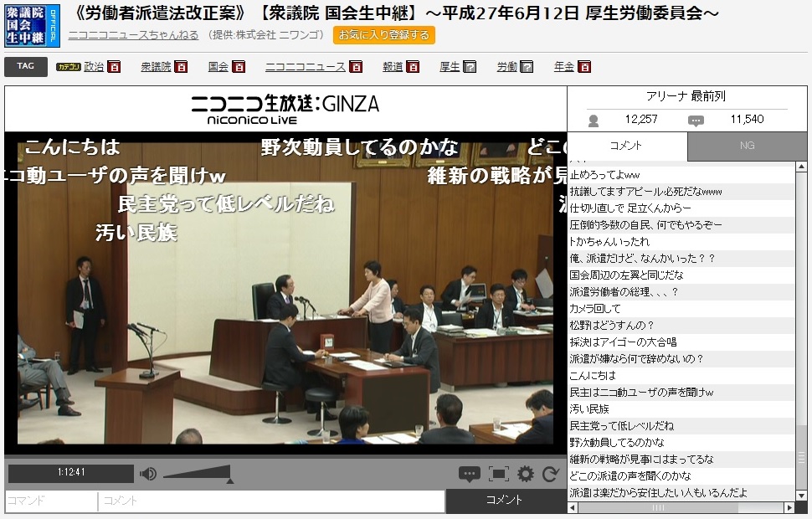Select comment 民主党って低レベルだね in list
Screen dimensions: 812x519
681,426
